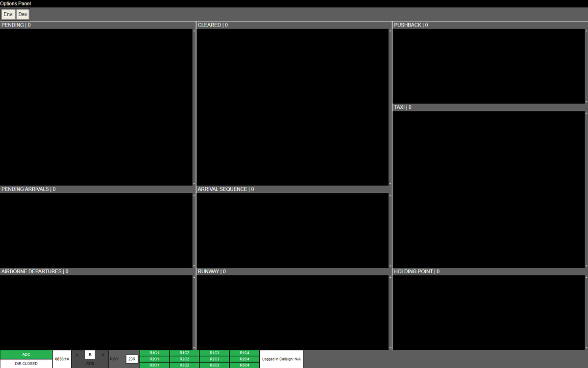Click the R3C4 green button

pyautogui.click(x=244, y=365)
